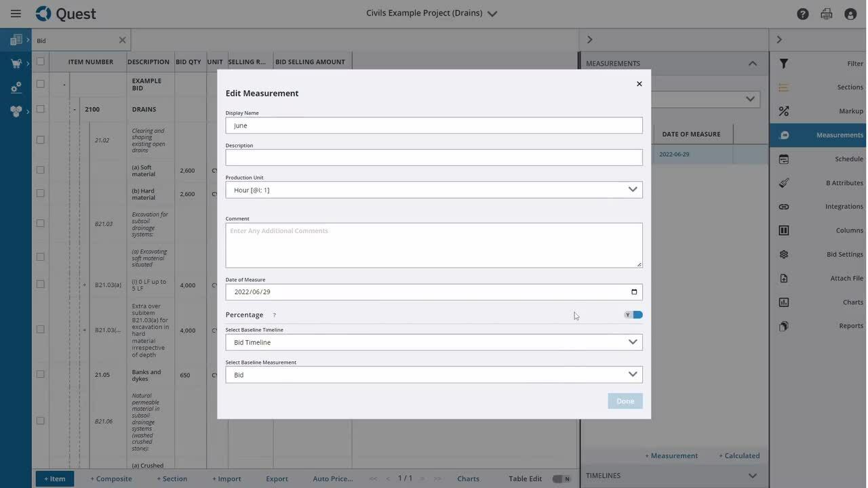The width and height of the screenshot is (868, 488).
Task: Open the Reports panel
Action: pos(818,326)
